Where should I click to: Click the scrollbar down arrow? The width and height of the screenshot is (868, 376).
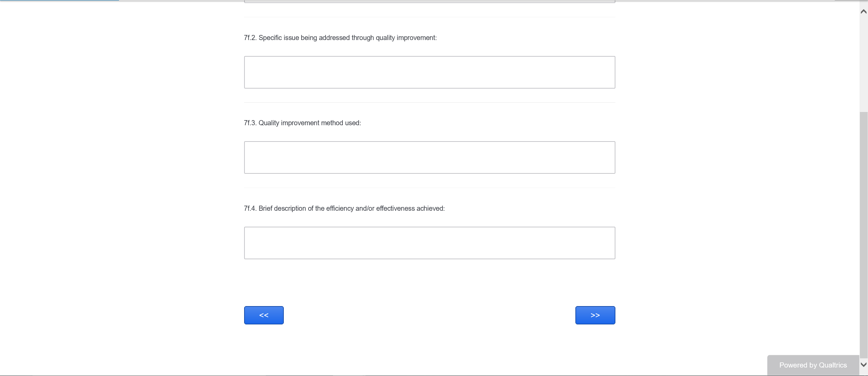pyautogui.click(x=864, y=365)
